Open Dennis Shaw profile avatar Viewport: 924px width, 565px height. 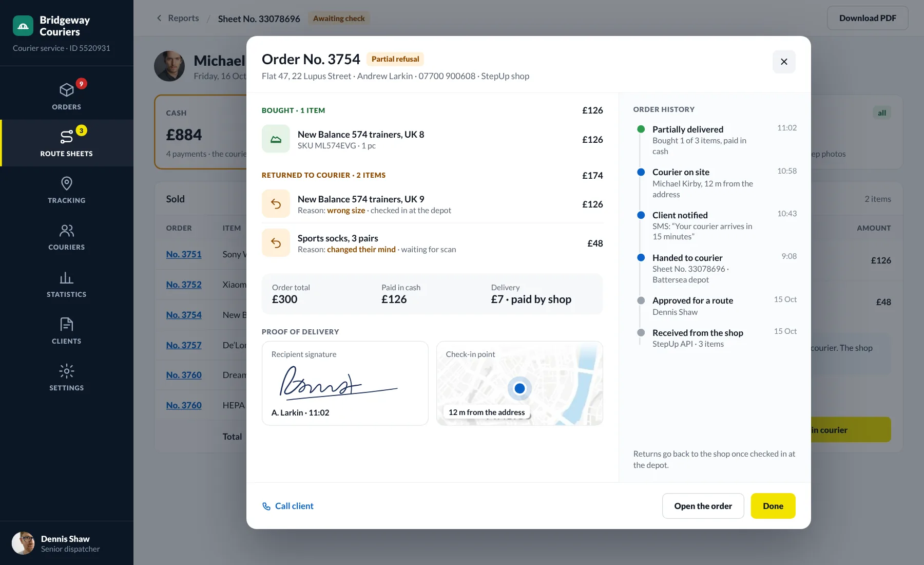[x=23, y=543]
